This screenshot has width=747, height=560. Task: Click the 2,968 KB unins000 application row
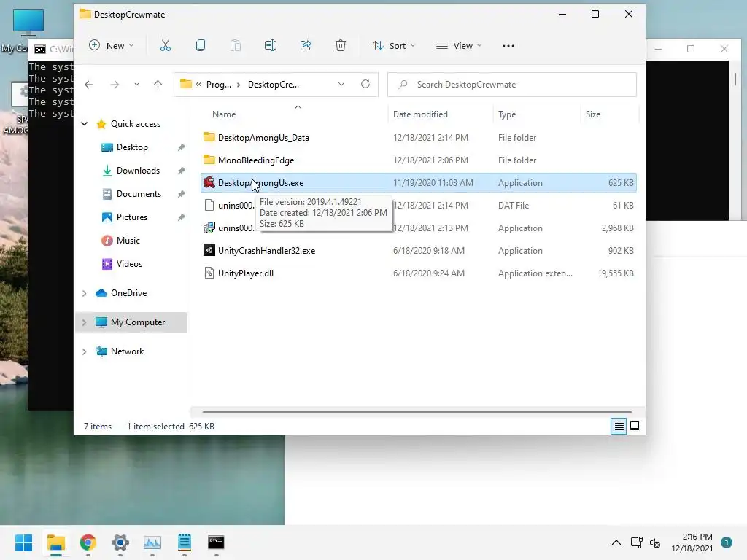[419, 227]
